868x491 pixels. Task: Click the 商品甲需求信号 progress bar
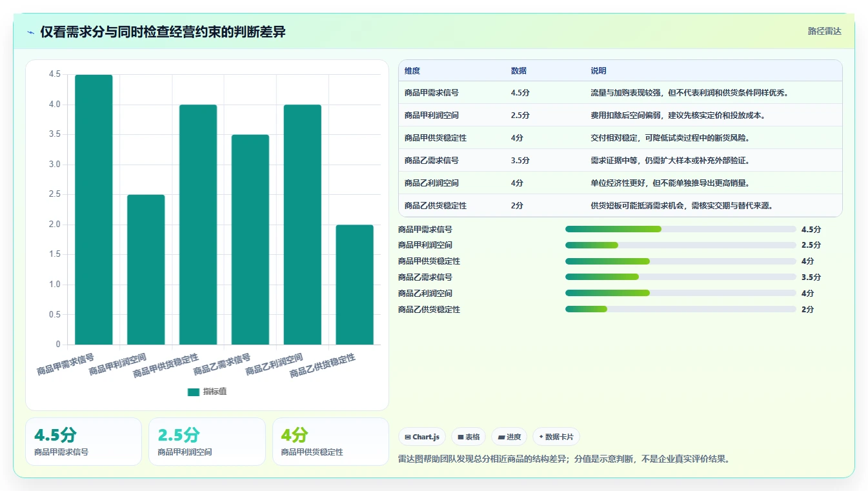pyautogui.click(x=680, y=229)
